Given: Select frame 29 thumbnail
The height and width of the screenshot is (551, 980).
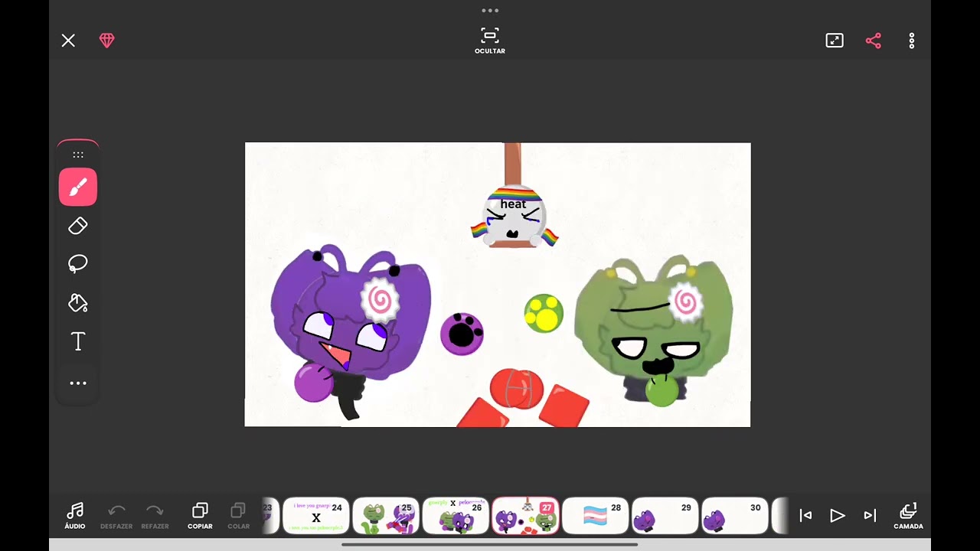Looking at the screenshot, I should [x=665, y=516].
